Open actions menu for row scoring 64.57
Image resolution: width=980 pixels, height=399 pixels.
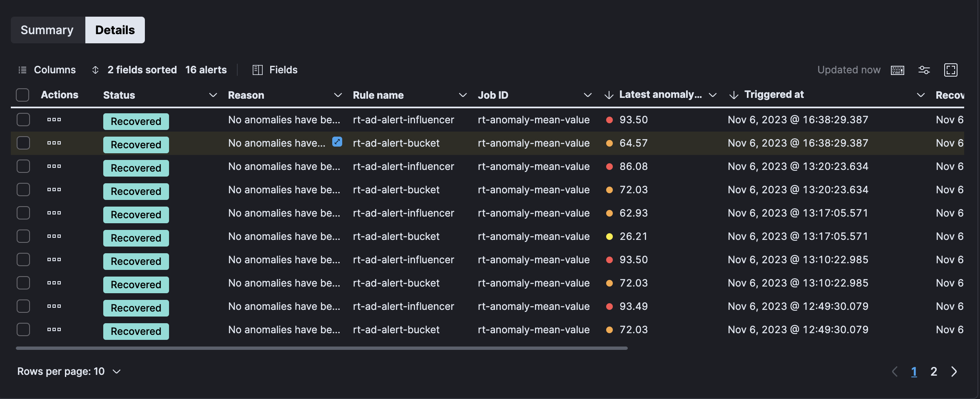[x=54, y=143]
